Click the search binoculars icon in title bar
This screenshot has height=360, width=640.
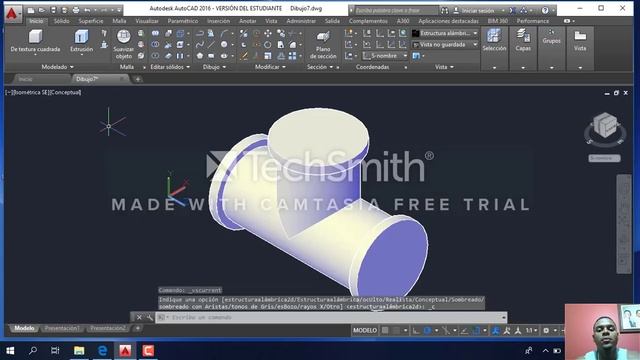pos(444,10)
